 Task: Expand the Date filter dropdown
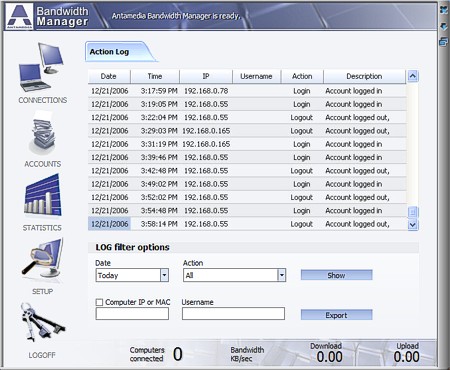pos(164,275)
